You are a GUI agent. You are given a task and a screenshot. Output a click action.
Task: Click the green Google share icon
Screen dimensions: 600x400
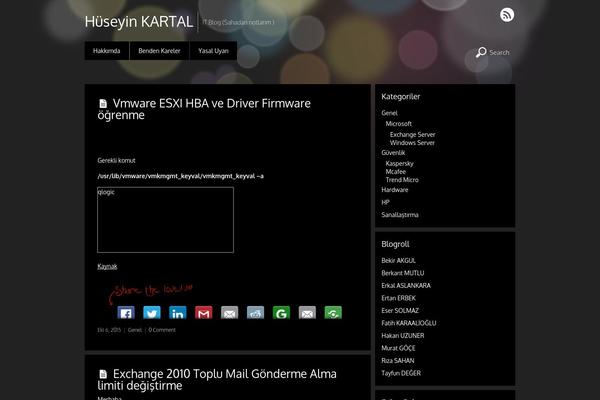point(281,313)
